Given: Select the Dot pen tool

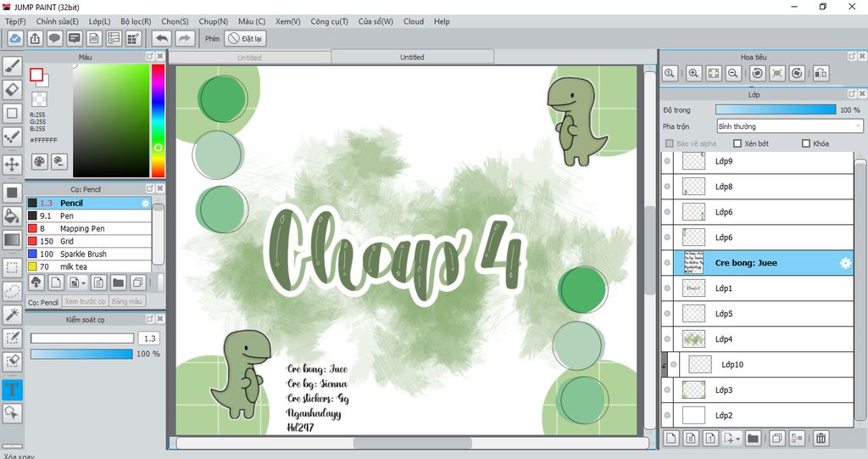Looking at the screenshot, I should tap(12, 137).
